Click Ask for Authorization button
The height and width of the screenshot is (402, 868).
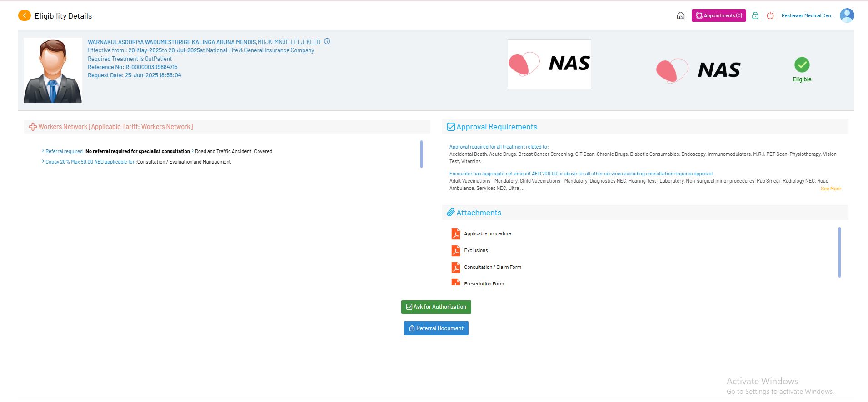(x=436, y=307)
